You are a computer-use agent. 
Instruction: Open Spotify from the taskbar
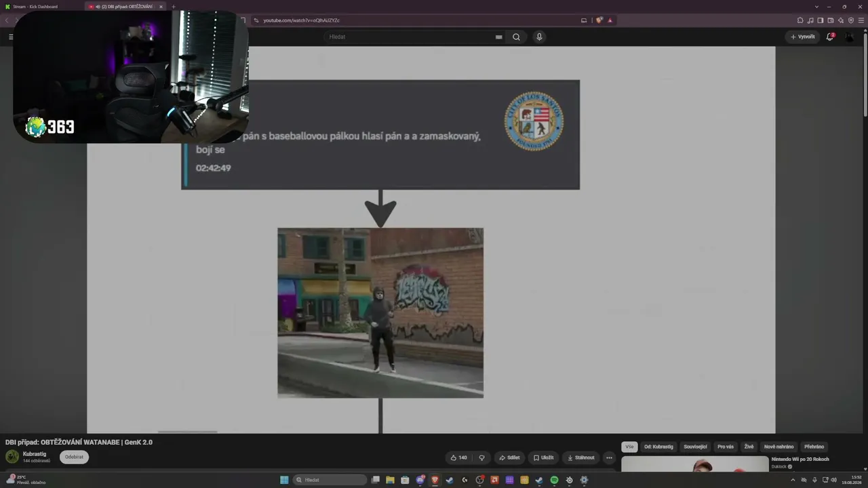point(554,480)
